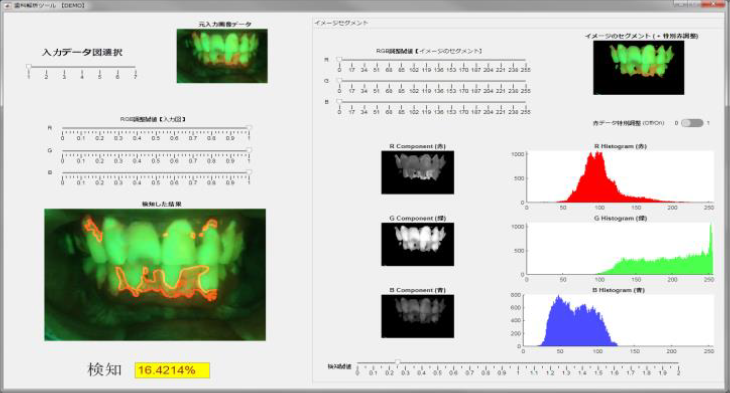The height and width of the screenshot is (393, 730).
Task: Click the G Component grayscale image
Action: [x=418, y=244]
